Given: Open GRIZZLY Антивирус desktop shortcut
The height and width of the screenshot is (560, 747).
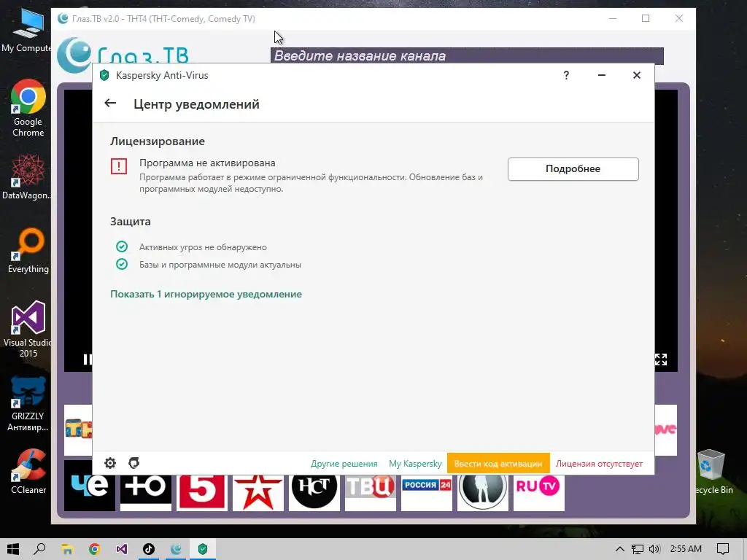Looking at the screenshot, I should [28, 404].
